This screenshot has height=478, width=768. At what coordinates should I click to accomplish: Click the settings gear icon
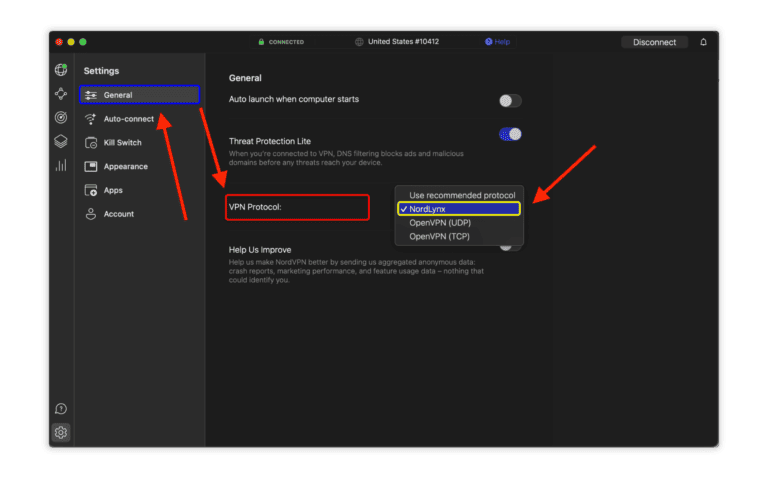coord(61,432)
